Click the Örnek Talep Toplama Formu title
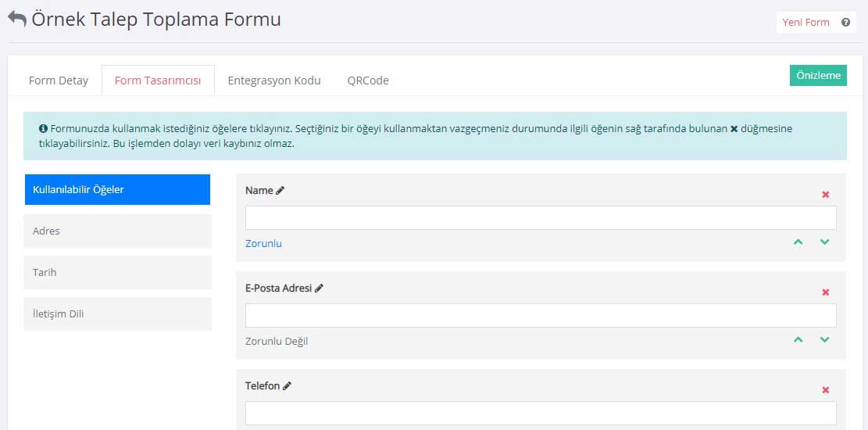Screen dimensions: 868x430 156,19
